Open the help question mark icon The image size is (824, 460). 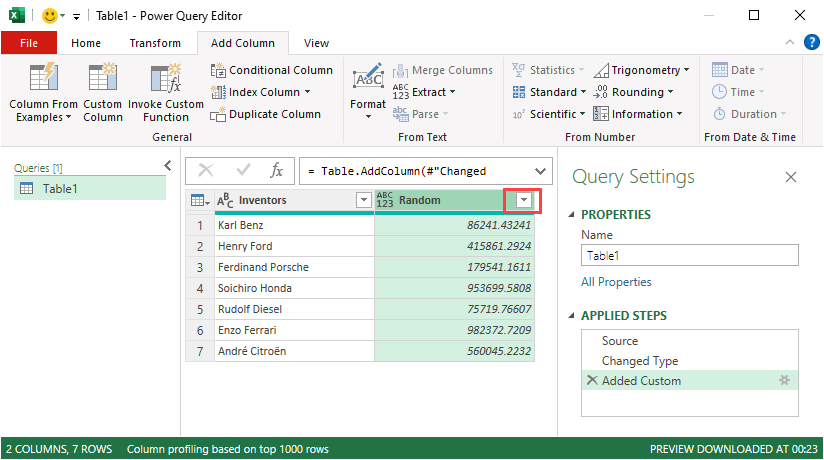tap(811, 42)
